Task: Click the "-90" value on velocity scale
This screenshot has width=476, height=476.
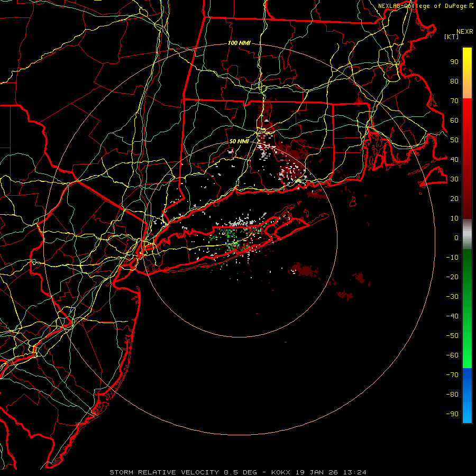Action: tap(452, 414)
